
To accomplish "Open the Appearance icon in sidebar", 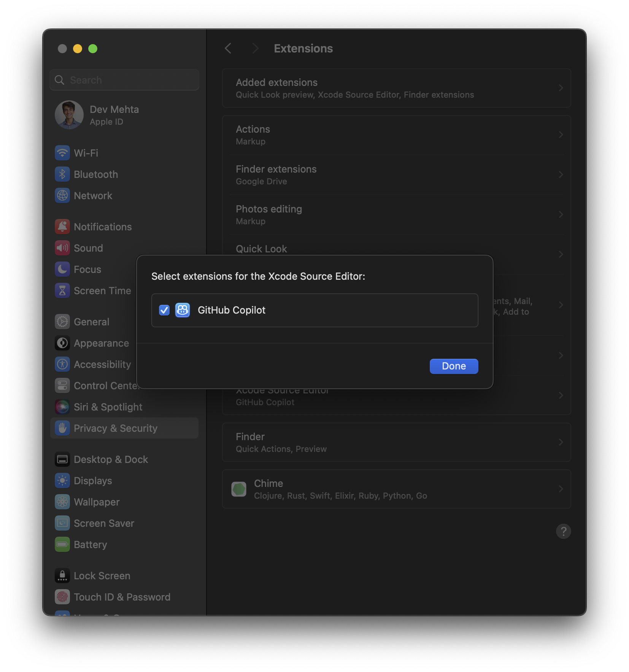I will click(62, 343).
